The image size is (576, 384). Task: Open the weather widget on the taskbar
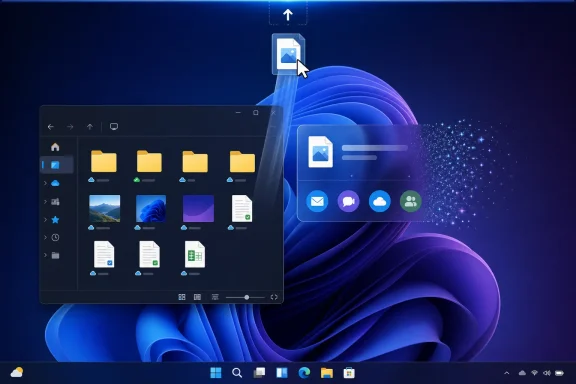click(x=17, y=372)
